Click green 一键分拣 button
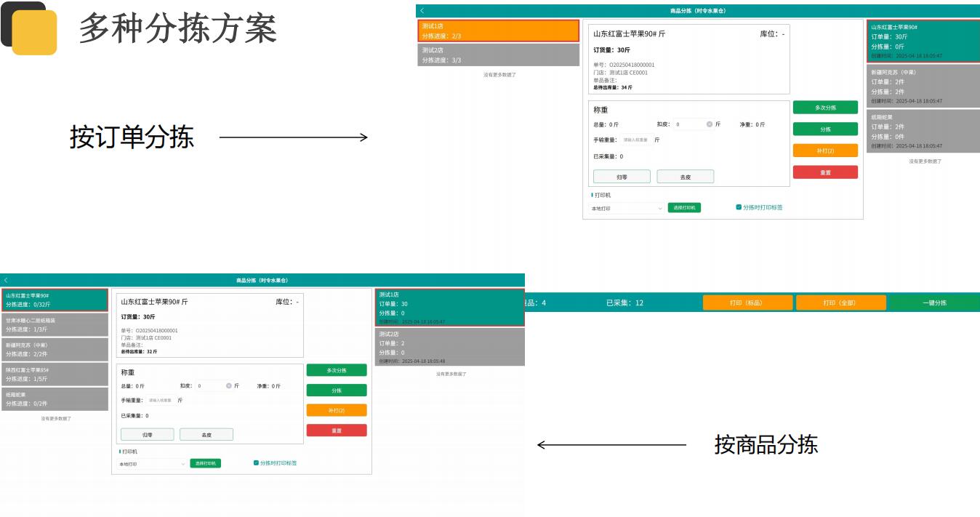 click(935, 302)
